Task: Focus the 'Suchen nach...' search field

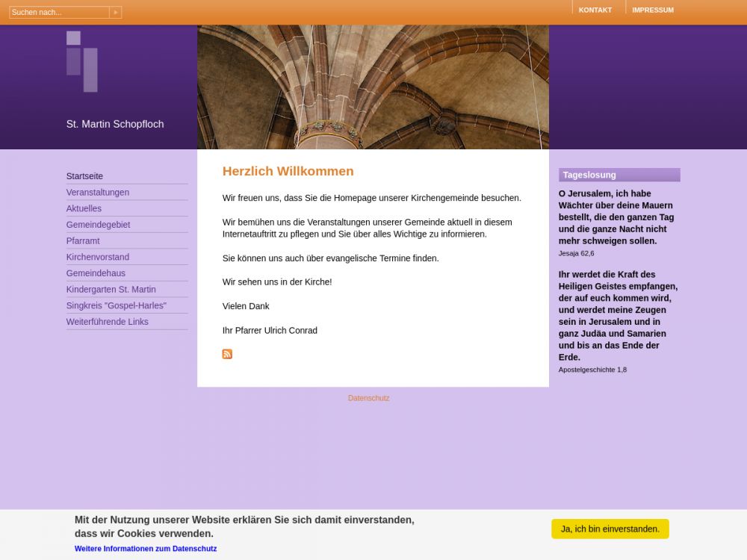Action: coord(59,12)
